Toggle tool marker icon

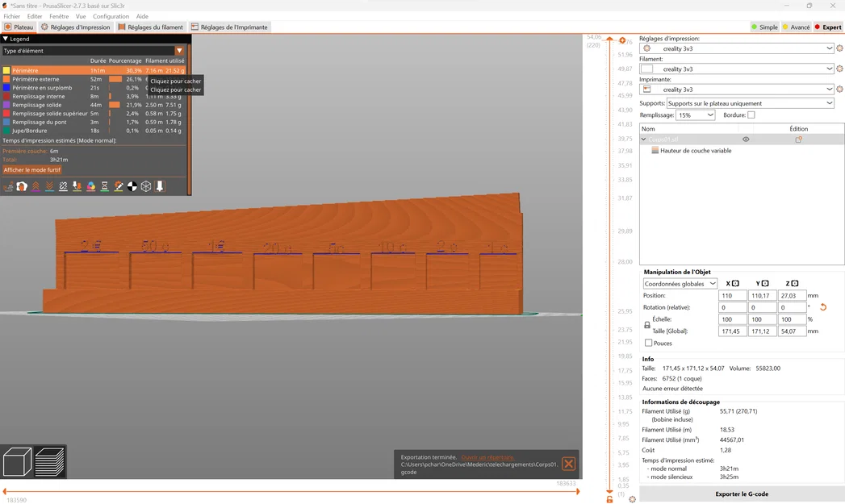pos(160,186)
